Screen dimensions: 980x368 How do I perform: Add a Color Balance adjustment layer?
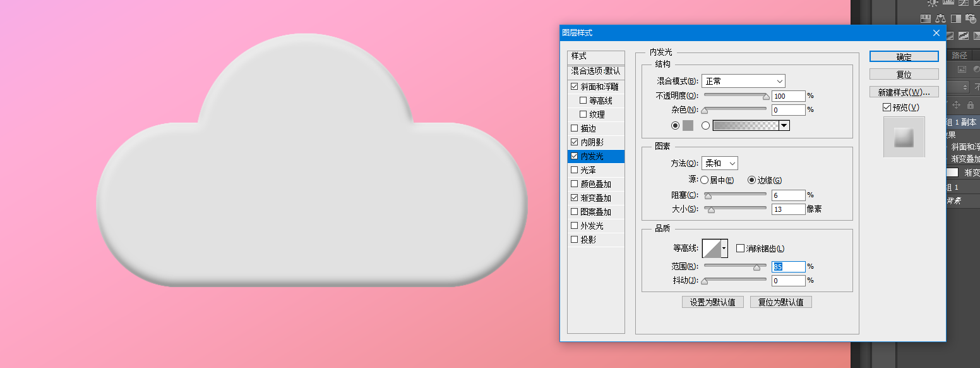click(941, 18)
